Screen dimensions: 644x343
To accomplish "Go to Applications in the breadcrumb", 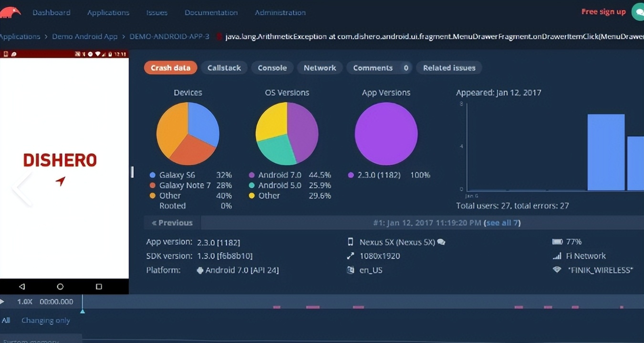I will tap(20, 37).
